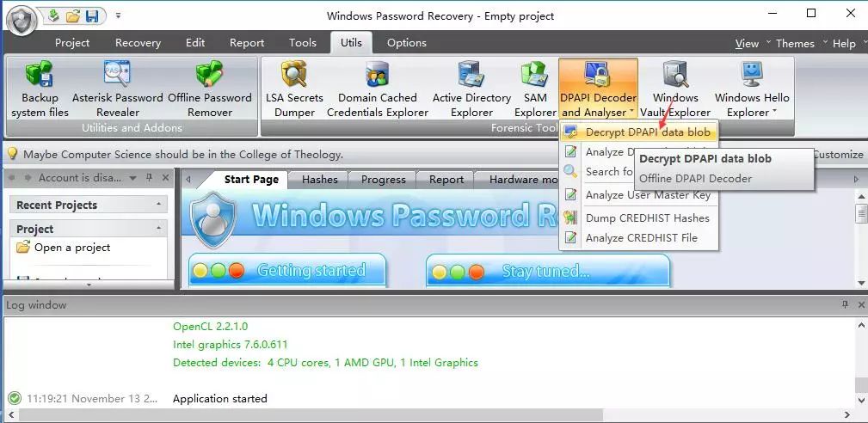Click the Detected devices log line

pos(325,363)
